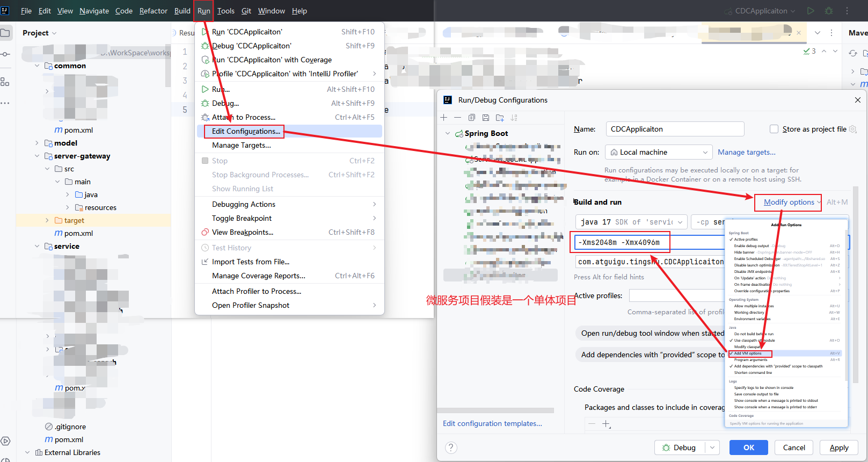Close the Run/Debug Configurations dialog
The height and width of the screenshot is (462, 868).
858,100
